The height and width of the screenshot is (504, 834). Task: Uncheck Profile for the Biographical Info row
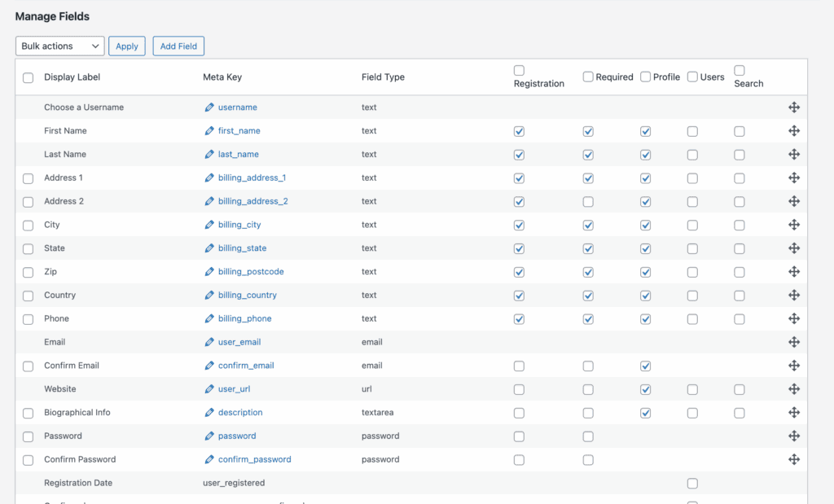pos(645,413)
